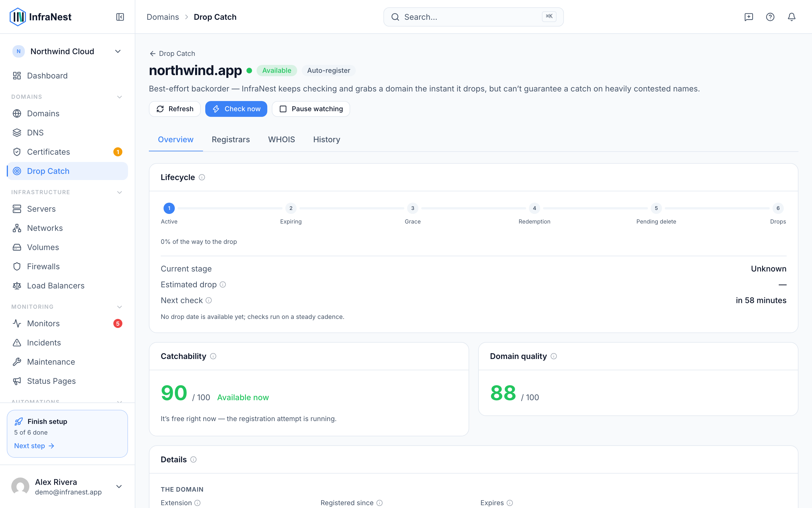Collapse the Monitoring sidebar section

[120, 307]
